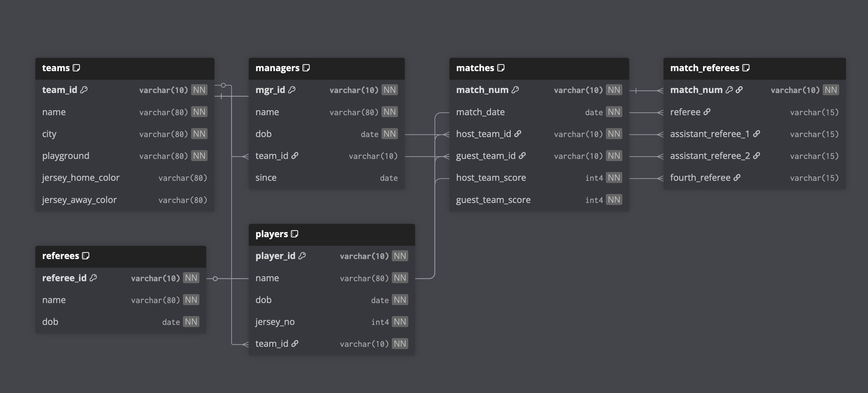Click the primary key icon next to team_id in teams
The height and width of the screenshot is (393, 868).
84,90
